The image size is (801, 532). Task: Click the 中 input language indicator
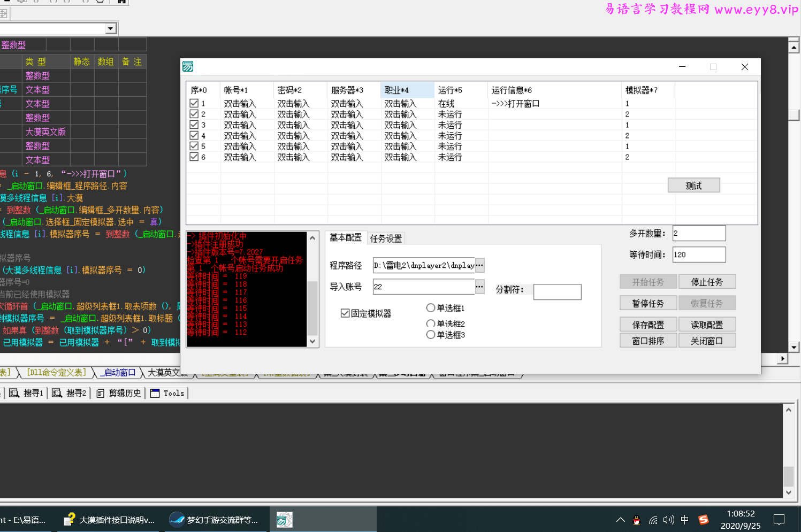point(685,519)
